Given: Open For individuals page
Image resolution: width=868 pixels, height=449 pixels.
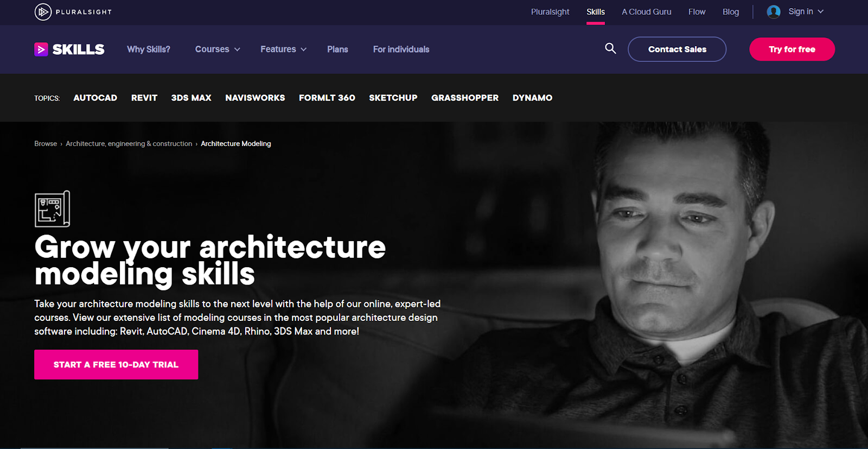Looking at the screenshot, I should (401, 49).
